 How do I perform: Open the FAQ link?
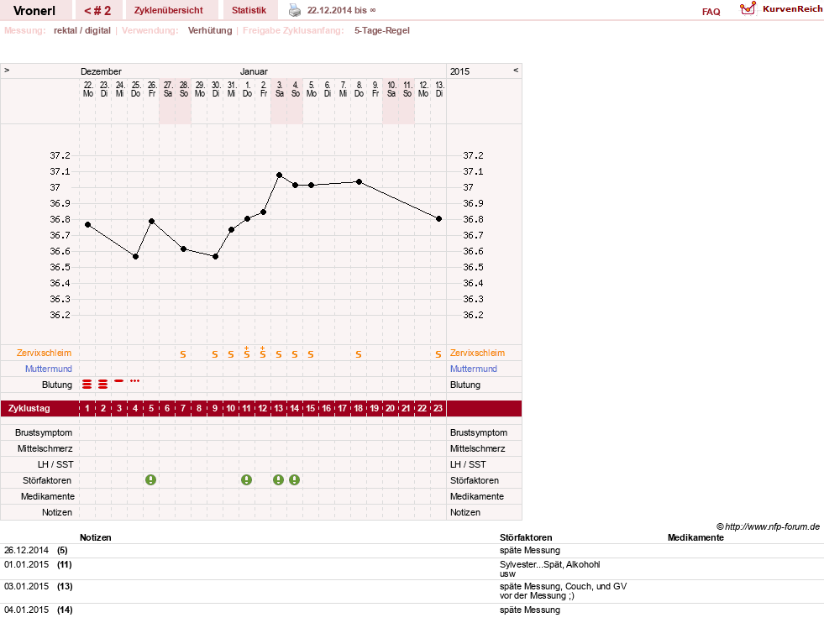[711, 12]
